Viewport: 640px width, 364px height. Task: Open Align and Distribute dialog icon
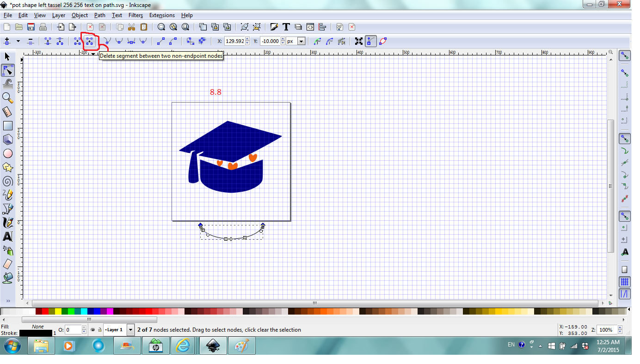pyautogui.click(x=322, y=27)
